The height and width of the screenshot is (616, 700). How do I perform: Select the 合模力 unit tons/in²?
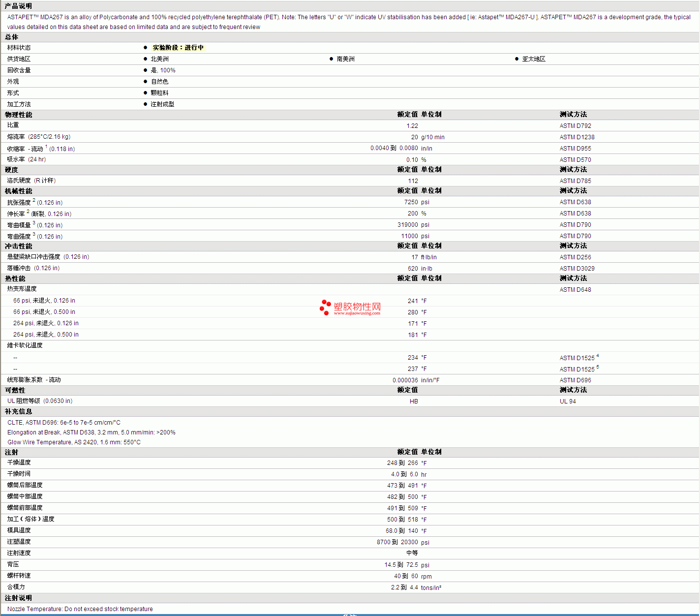click(431, 587)
